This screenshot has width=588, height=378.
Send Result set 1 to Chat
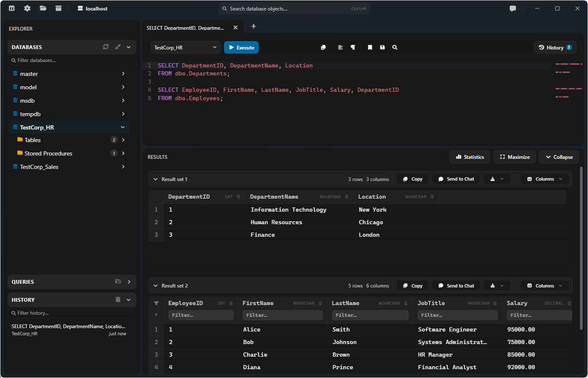pyautogui.click(x=456, y=179)
